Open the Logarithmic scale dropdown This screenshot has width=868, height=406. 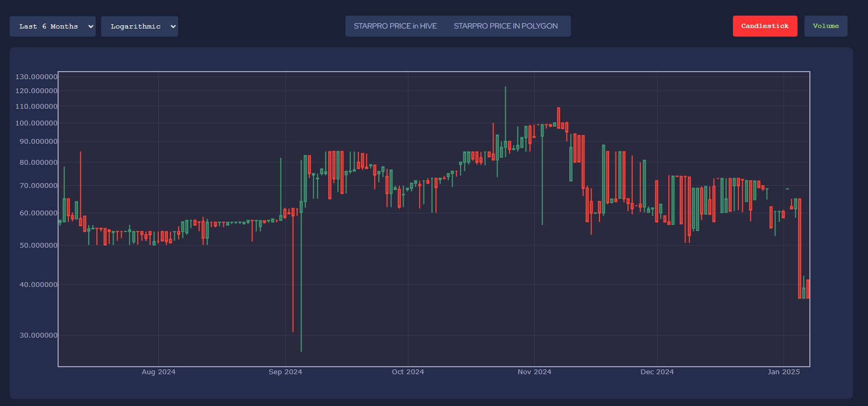coord(139,26)
